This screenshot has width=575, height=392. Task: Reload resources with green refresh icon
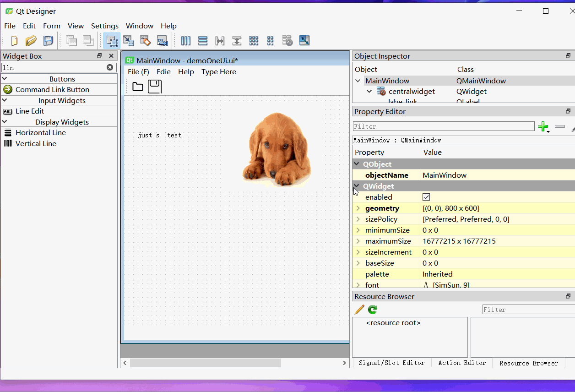373,310
